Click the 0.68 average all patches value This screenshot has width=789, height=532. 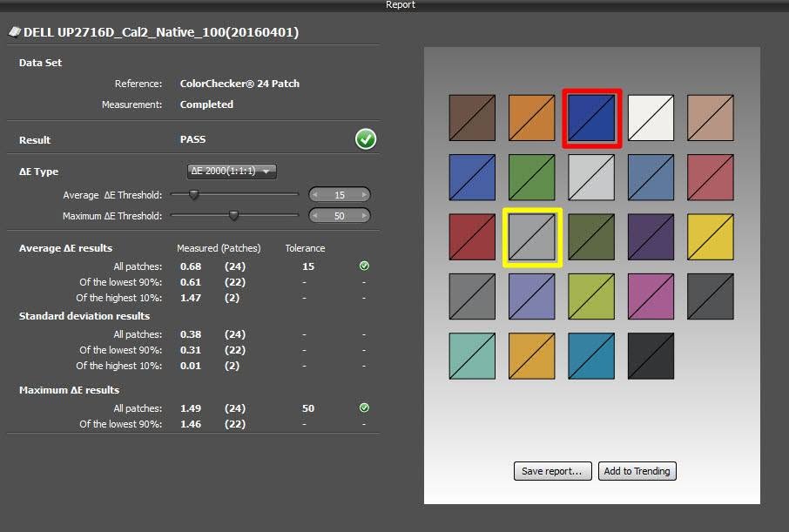click(x=191, y=266)
